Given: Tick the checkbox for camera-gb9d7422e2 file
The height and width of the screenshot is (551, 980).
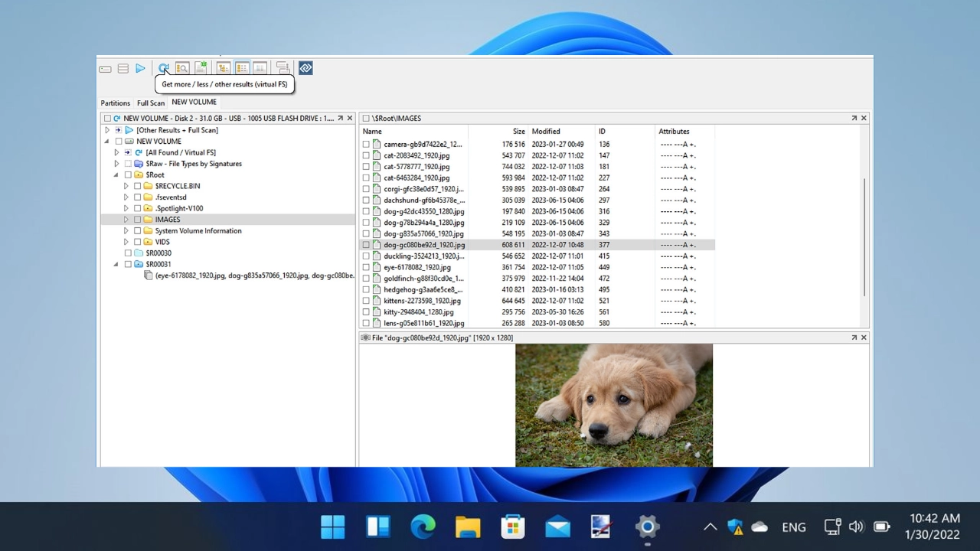Looking at the screenshot, I should point(366,144).
